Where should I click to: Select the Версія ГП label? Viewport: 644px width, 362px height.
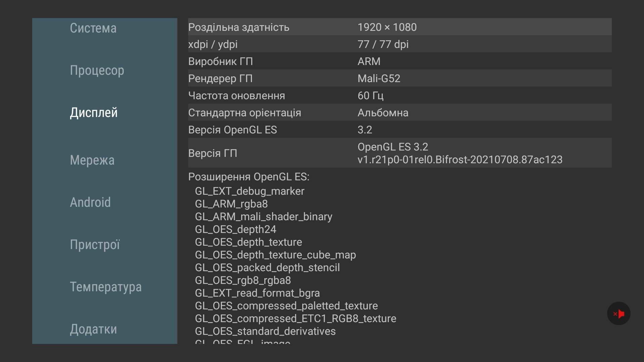coord(213,153)
